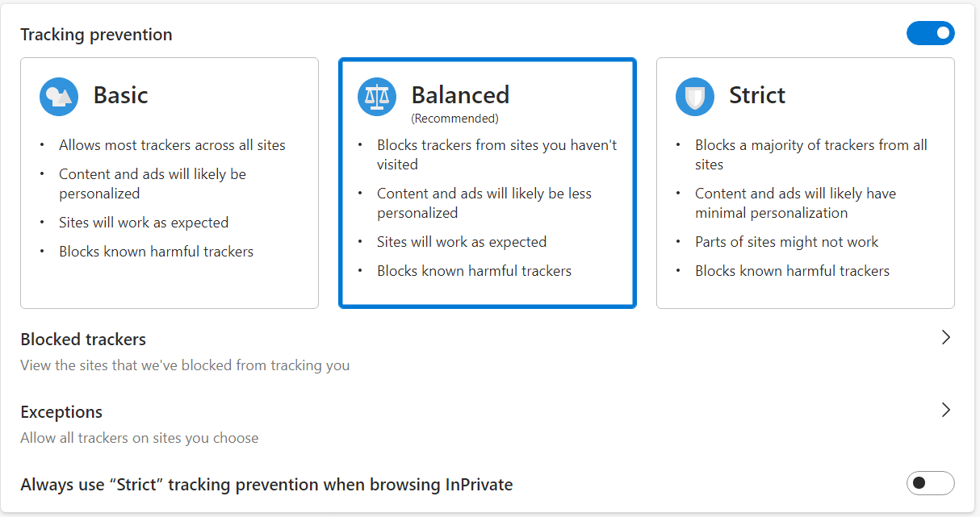The height and width of the screenshot is (517, 980).
Task: Click the Basic cloud shield icon
Action: [x=57, y=95]
